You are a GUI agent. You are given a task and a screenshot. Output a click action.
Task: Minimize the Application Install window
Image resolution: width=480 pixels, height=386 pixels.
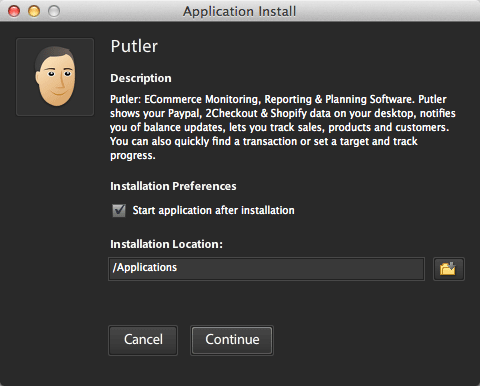click(34, 11)
